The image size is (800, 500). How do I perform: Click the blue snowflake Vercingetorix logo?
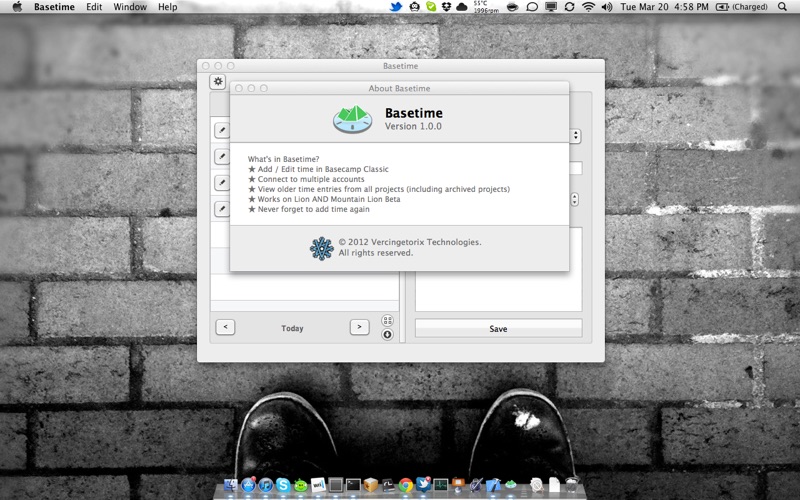coord(321,248)
